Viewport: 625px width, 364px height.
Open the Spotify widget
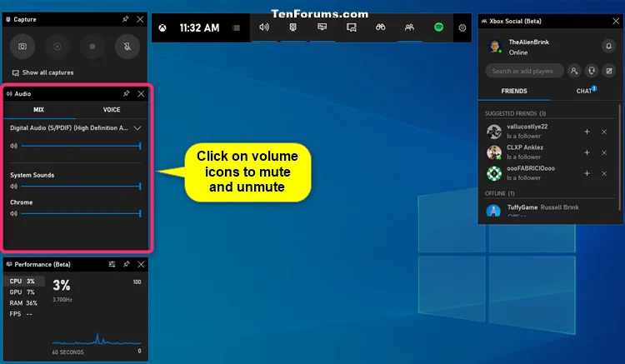(x=438, y=27)
